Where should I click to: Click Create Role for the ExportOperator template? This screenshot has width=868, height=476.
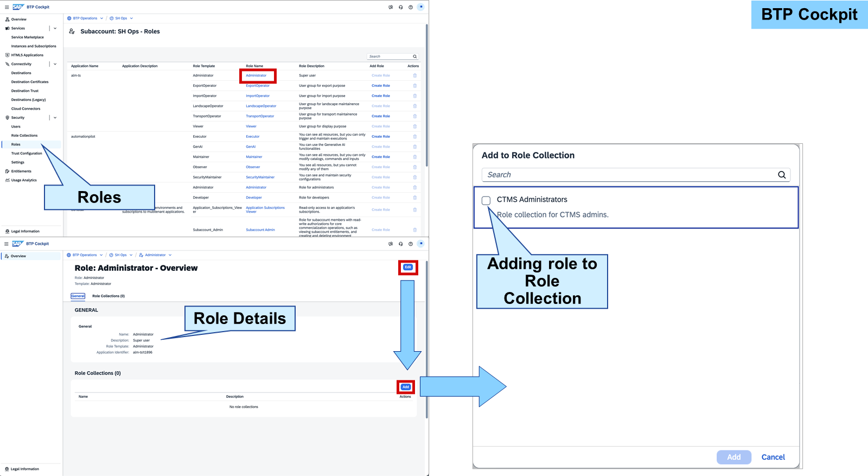click(381, 86)
